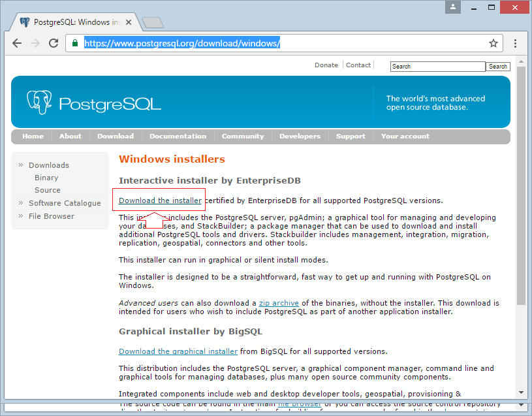Open the Support menu item

click(351, 136)
